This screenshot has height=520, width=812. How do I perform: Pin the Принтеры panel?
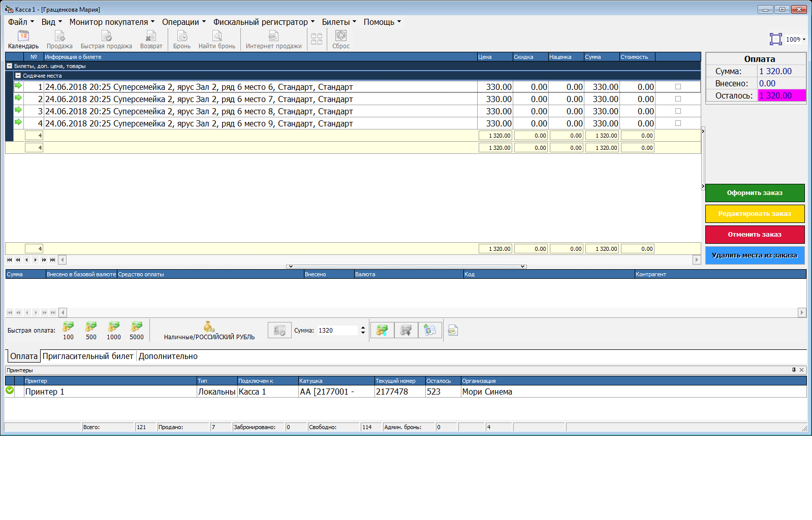(x=794, y=370)
